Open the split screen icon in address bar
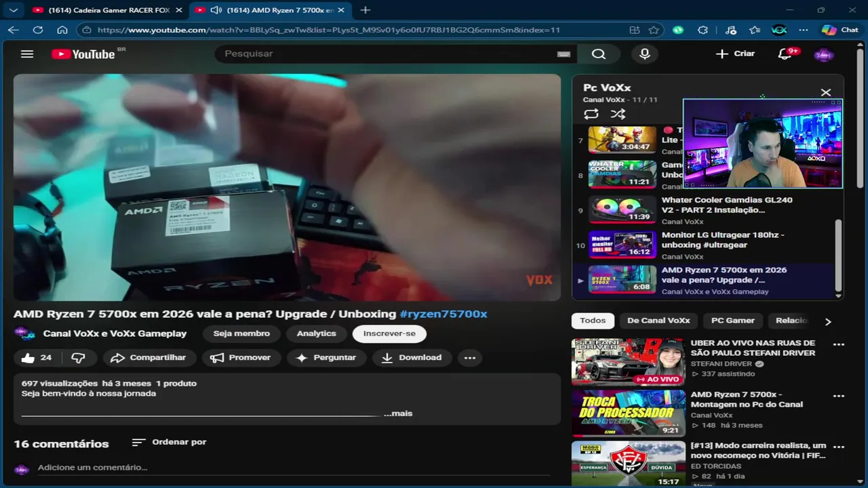868x488 pixels. click(x=635, y=30)
